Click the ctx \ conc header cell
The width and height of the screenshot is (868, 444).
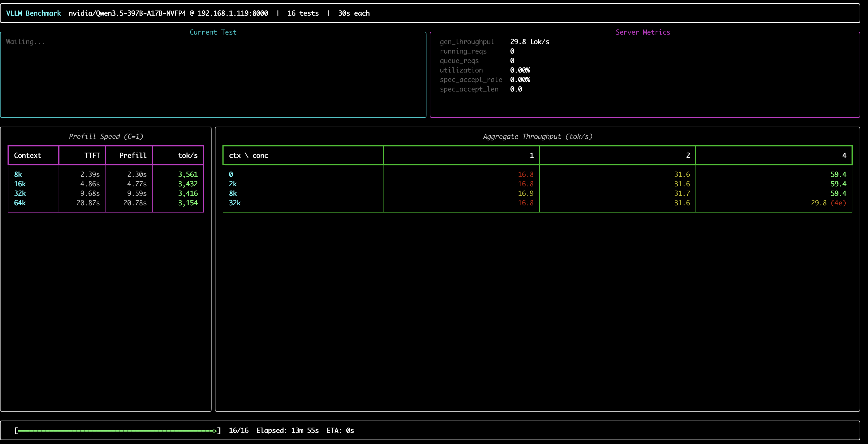coord(248,156)
